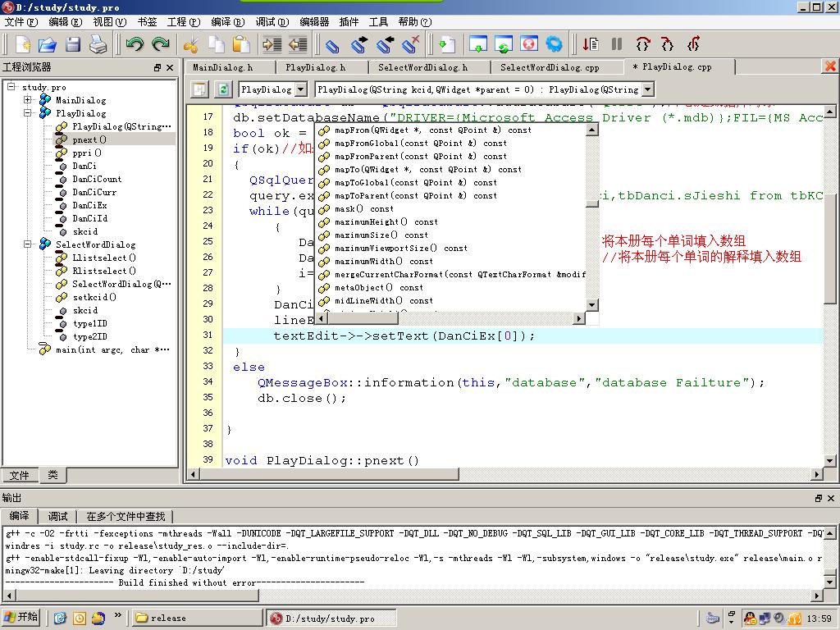This screenshot has width=840, height=630.
Task: Copy selection using the two-pages icon
Action: point(217,44)
